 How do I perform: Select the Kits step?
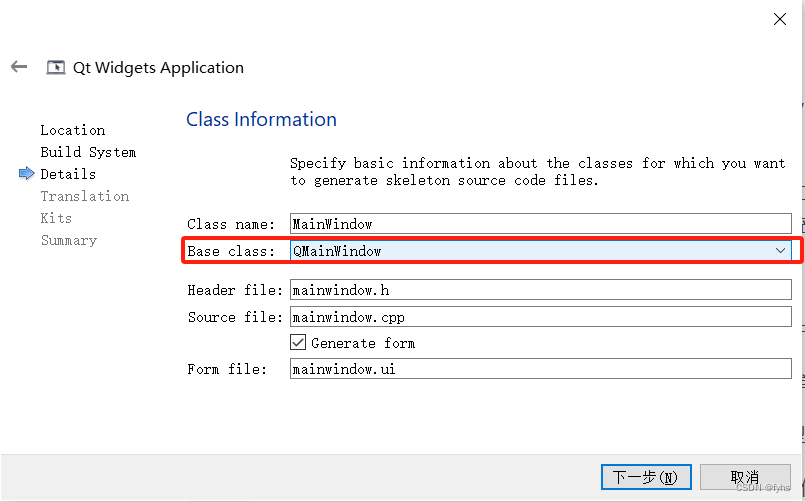[56, 218]
